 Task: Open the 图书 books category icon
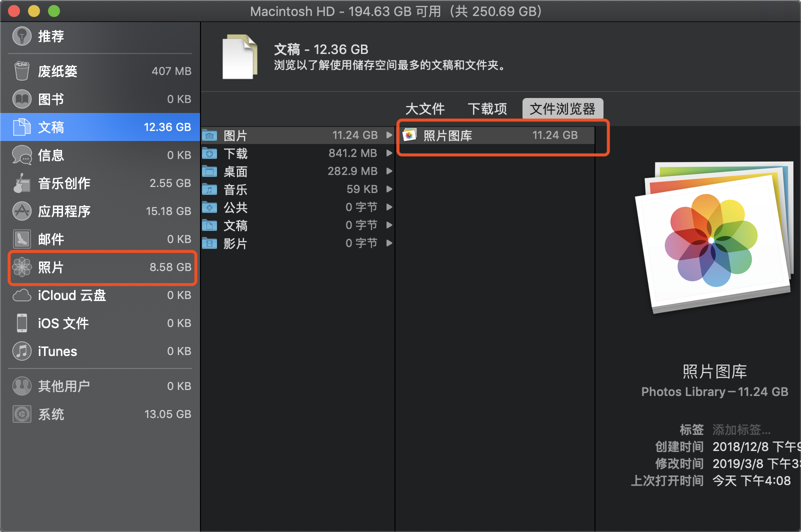(21, 99)
